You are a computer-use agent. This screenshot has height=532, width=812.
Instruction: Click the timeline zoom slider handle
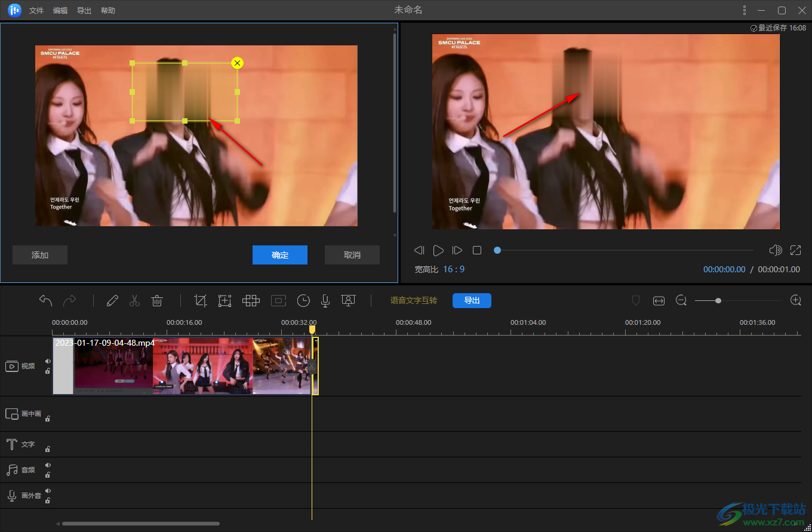[x=718, y=300]
